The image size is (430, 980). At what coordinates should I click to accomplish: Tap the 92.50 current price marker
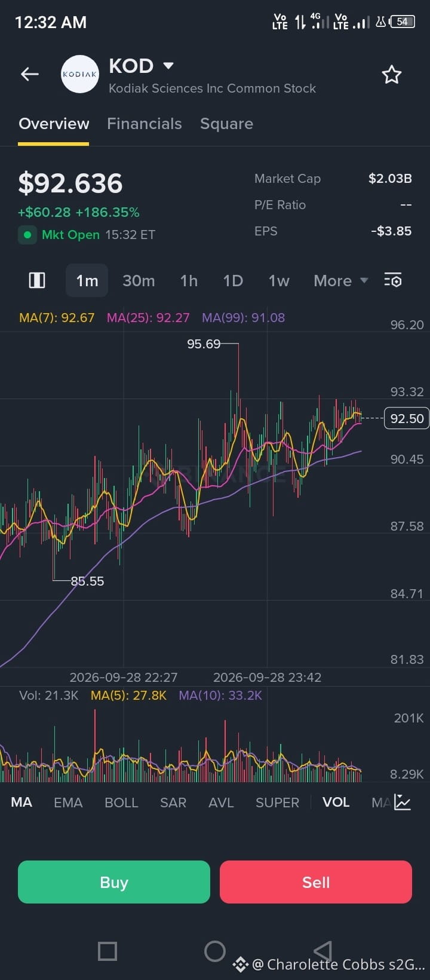click(x=407, y=418)
